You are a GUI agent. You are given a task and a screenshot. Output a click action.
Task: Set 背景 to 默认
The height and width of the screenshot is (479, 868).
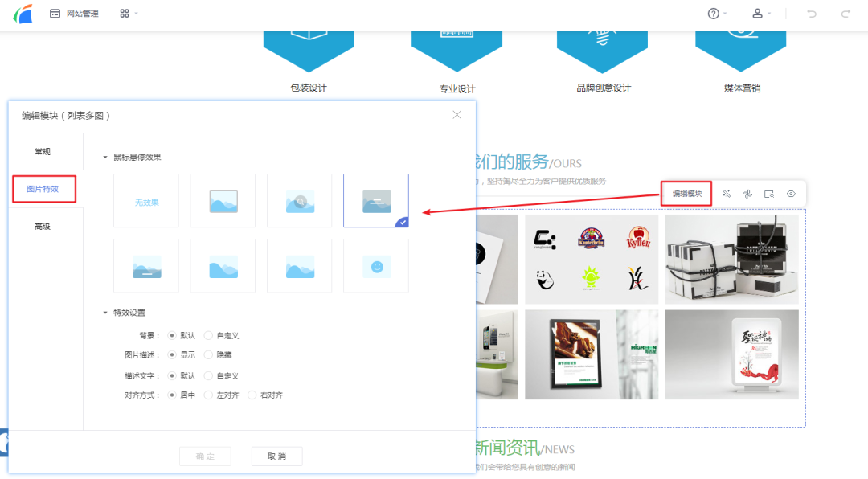point(172,336)
